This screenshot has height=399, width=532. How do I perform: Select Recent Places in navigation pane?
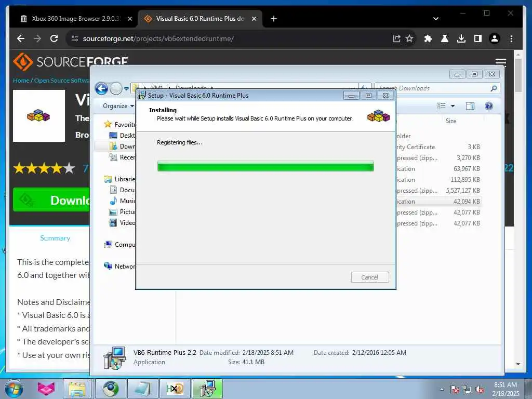(x=122, y=157)
